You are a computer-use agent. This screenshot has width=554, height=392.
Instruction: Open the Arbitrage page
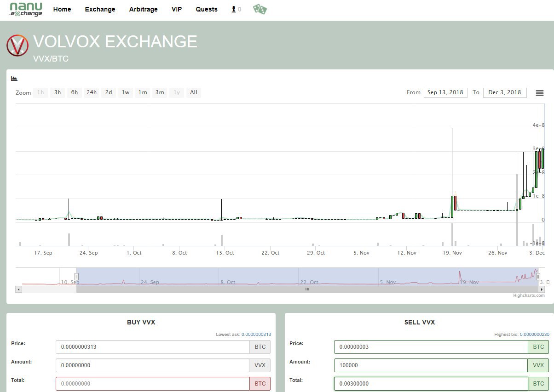coord(143,9)
